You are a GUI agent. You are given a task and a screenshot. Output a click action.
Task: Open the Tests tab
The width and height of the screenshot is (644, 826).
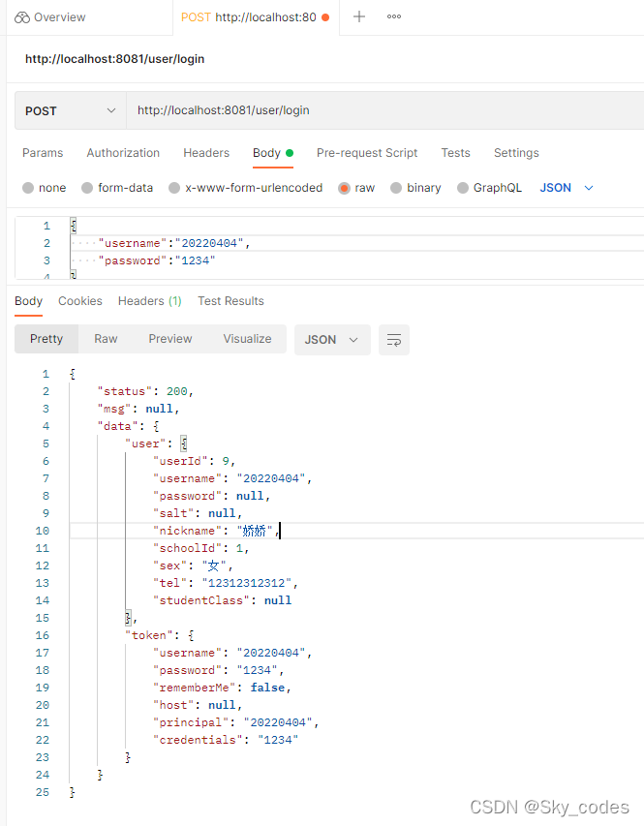point(455,153)
